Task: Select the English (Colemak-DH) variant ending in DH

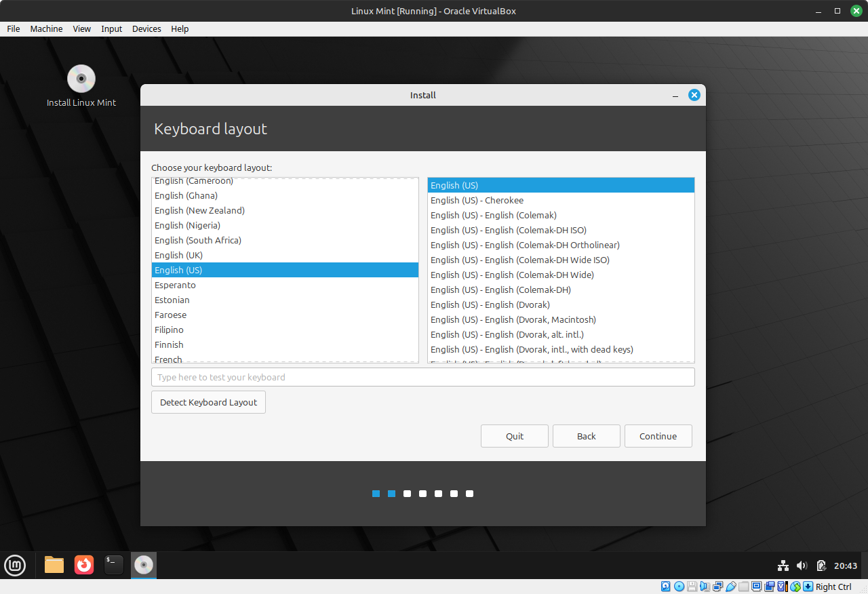Action: pos(561,290)
